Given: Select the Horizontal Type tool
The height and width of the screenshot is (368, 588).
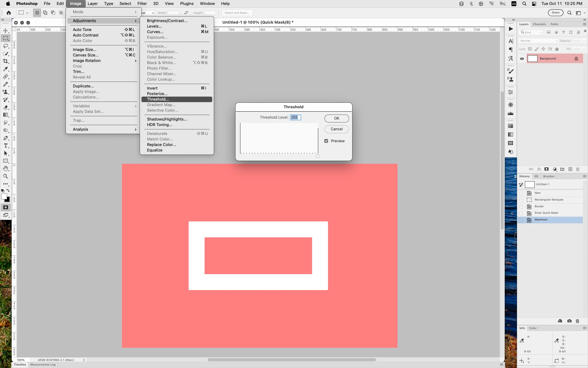Looking at the screenshot, I should click(x=6, y=146).
